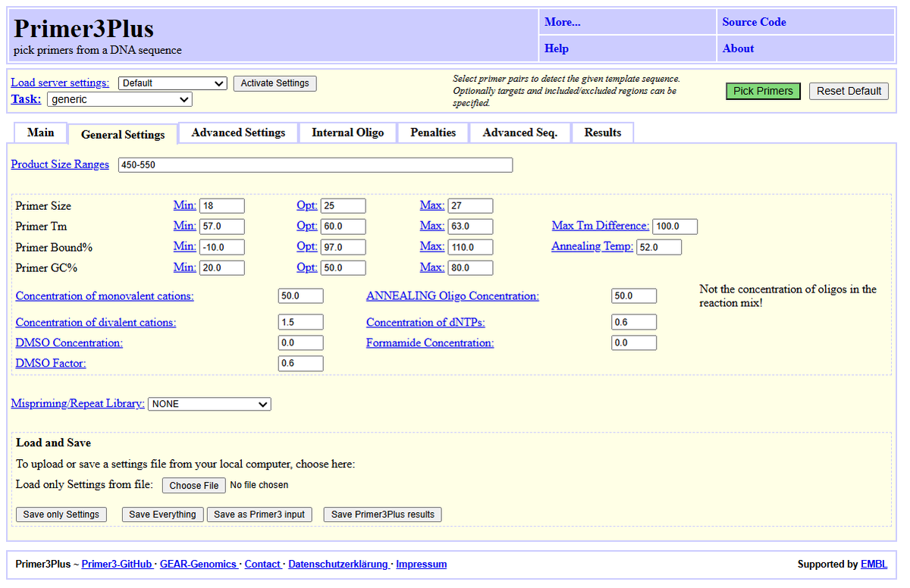Click Save Primer3Plus results button
910x588 pixels.
tap(383, 514)
